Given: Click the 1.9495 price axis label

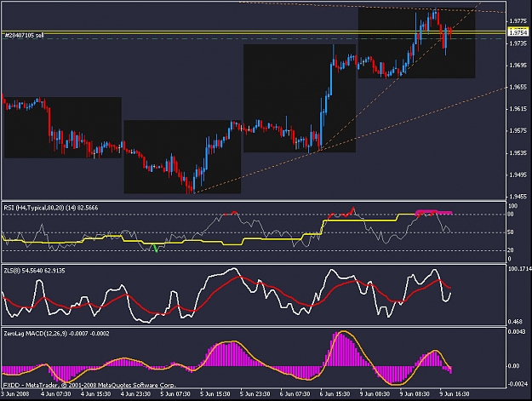Looking at the screenshot, I should 518,175.
